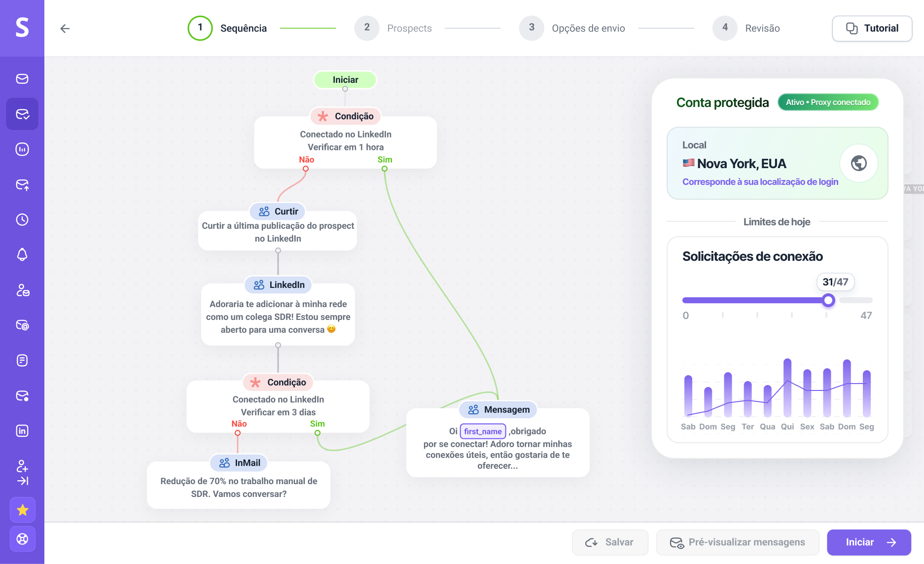Click the connection requests slider handle
This screenshot has height=564, width=924.
tap(828, 300)
